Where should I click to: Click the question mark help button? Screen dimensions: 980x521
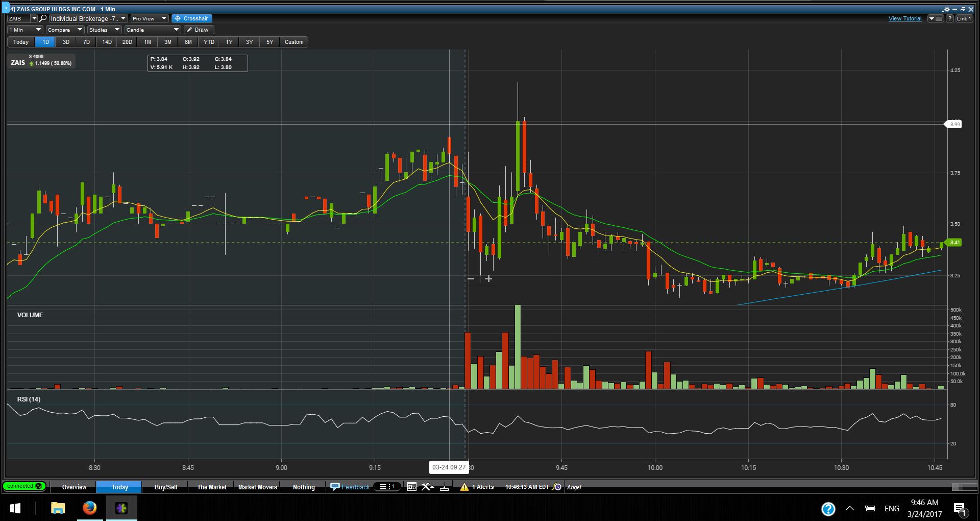(950, 18)
